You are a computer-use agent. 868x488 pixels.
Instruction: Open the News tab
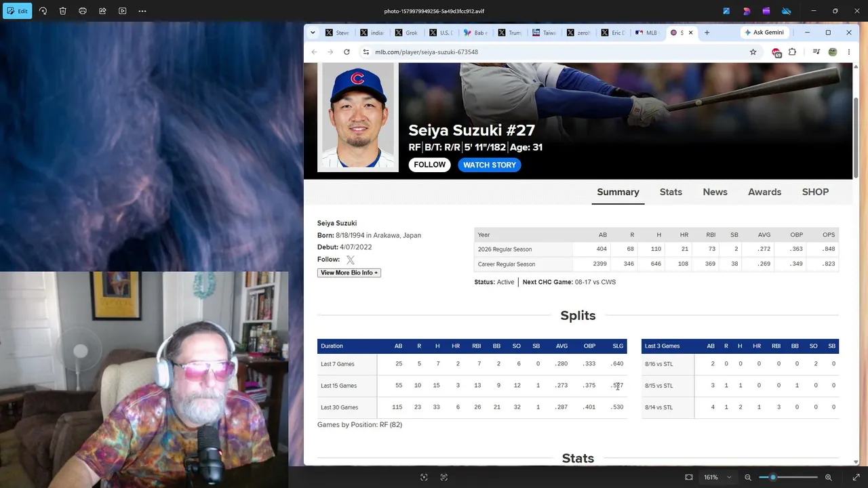point(715,192)
